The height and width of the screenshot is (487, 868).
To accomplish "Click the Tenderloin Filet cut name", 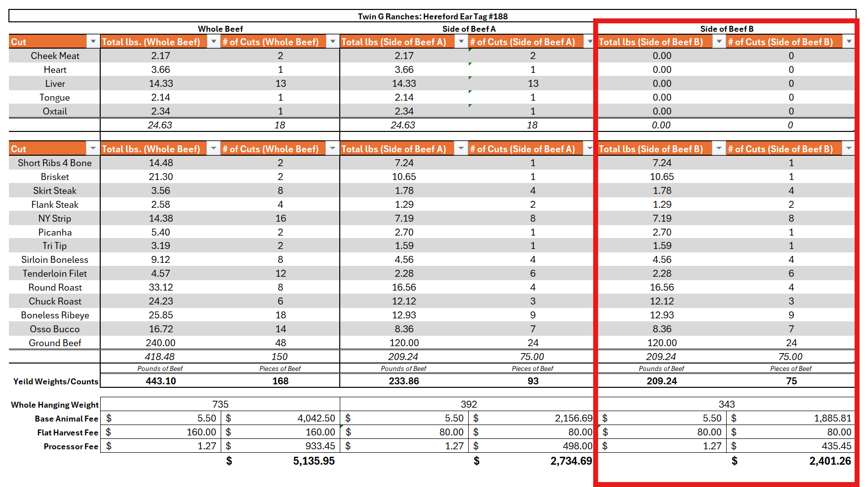I will [x=55, y=273].
